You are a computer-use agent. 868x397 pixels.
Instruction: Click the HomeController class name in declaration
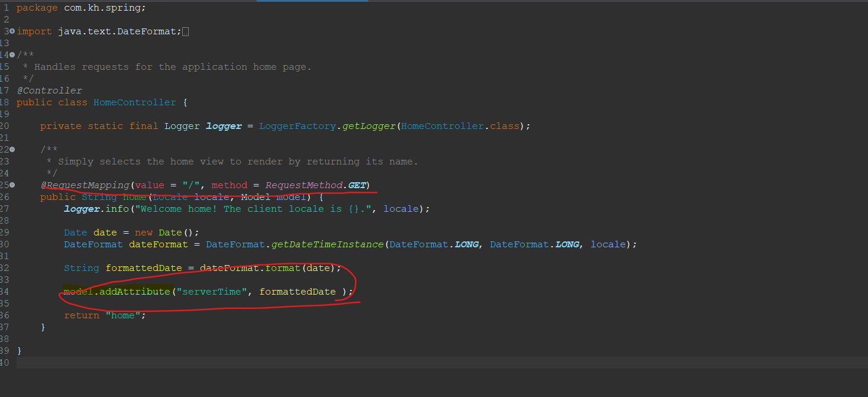[x=135, y=102]
